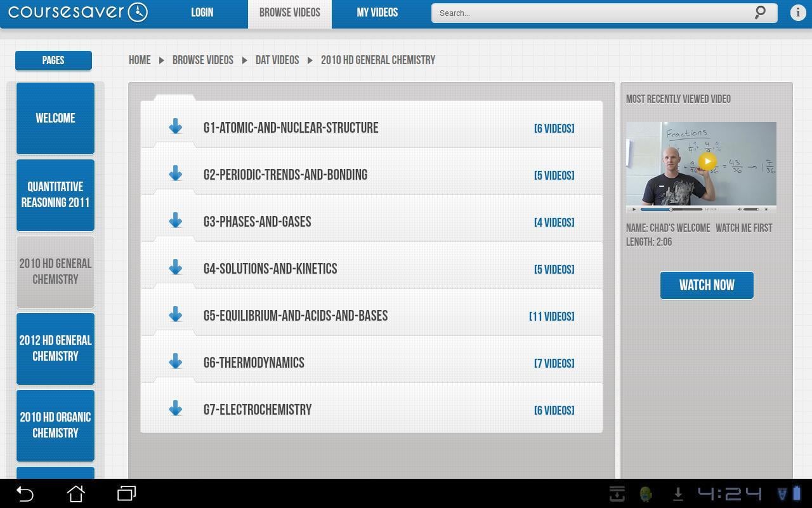Tap the archive tray notification icon
The image size is (812, 508).
tap(617, 493)
